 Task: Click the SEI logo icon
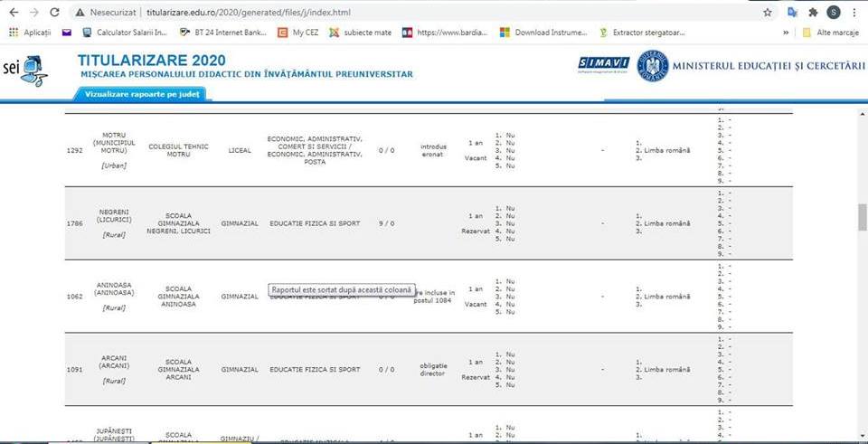click(x=23, y=68)
